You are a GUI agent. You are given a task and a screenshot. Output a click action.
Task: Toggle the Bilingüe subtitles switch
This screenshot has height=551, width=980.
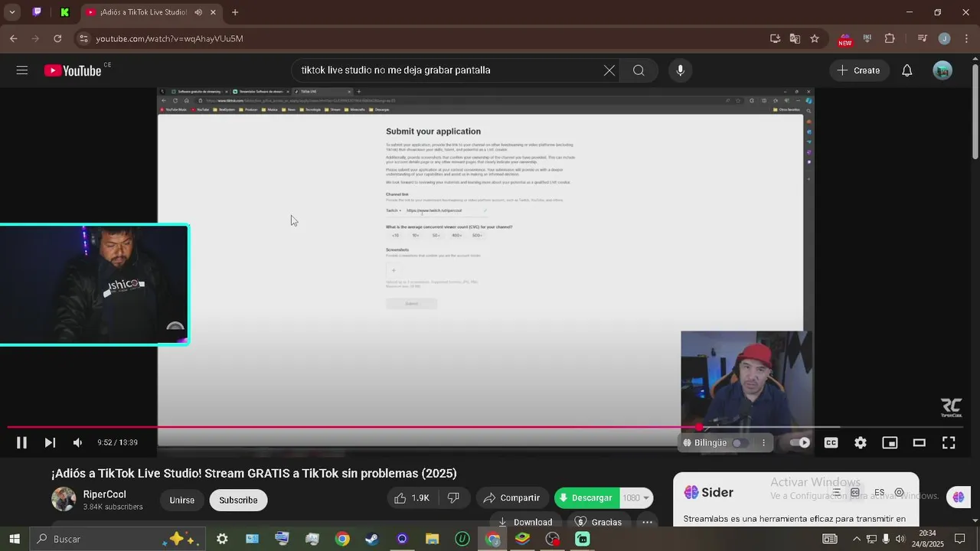[739, 442]
